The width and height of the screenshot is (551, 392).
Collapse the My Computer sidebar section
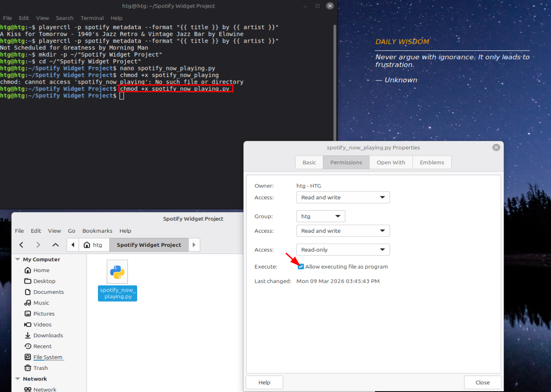18,260
